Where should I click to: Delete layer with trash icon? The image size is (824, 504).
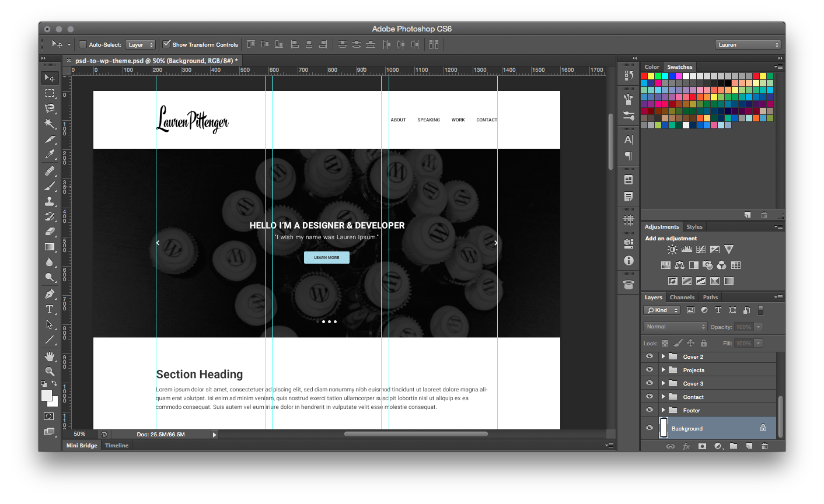click(x=764, y=446)
